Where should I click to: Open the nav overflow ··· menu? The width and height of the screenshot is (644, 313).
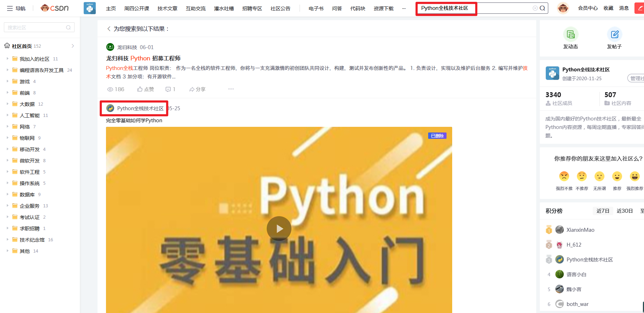coord(404,8)
